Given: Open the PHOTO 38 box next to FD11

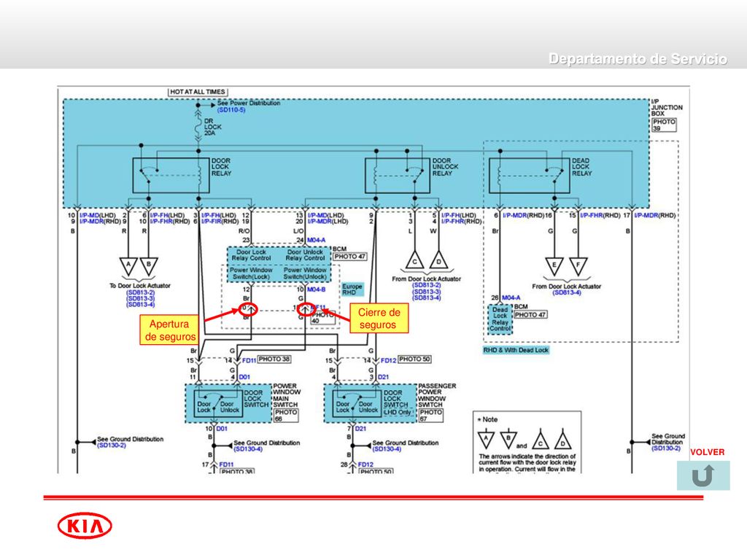Looking at the screenshot, I should tap(274, 359).
